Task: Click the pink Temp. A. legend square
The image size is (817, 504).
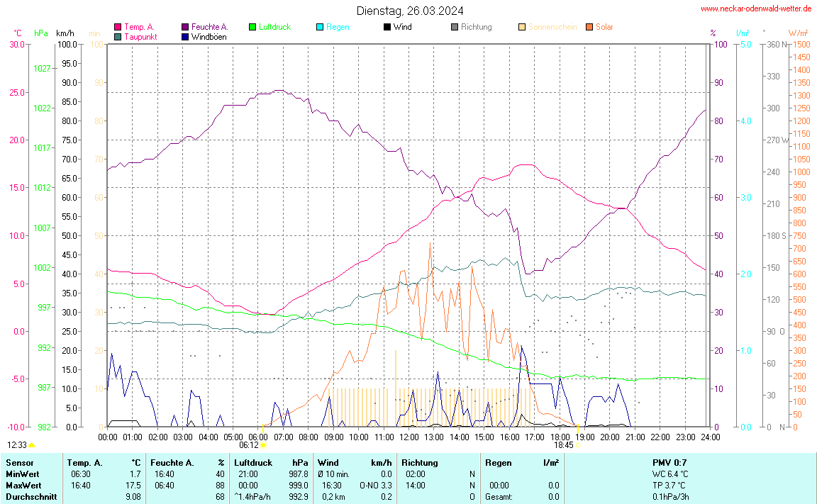Action: [118, 27]
